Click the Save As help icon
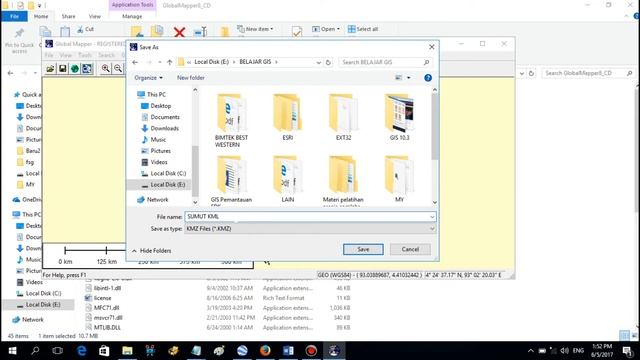 point(428,78)
